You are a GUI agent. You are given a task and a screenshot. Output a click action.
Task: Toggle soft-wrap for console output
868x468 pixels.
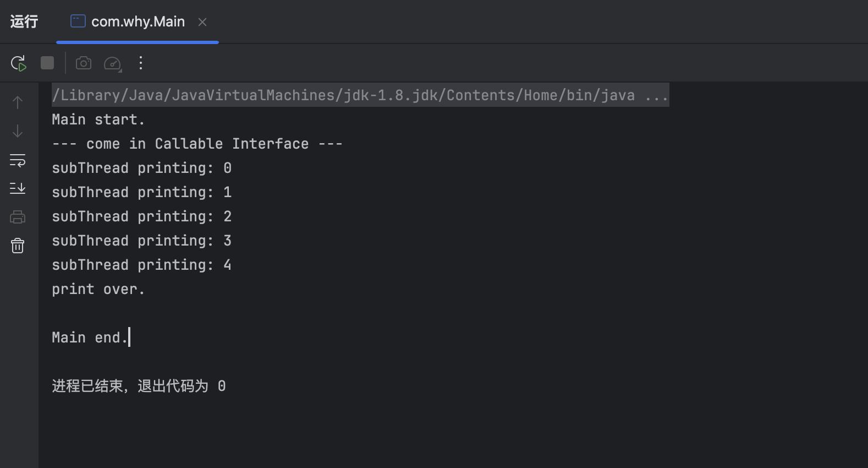(x=18, y=160)
